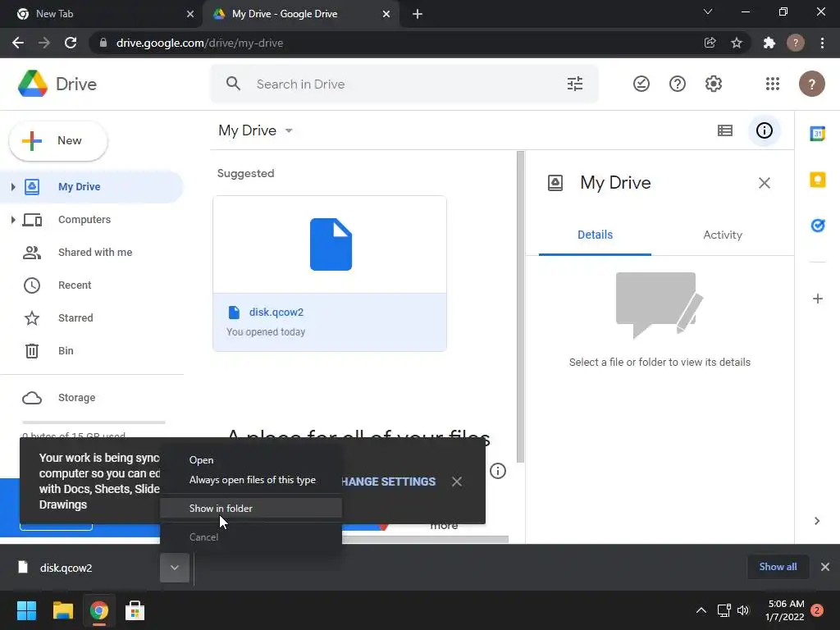Open tab search dropdown arrow
This screenshot has width=840, height=630.
pyautogui.click(x=708, y=11)
